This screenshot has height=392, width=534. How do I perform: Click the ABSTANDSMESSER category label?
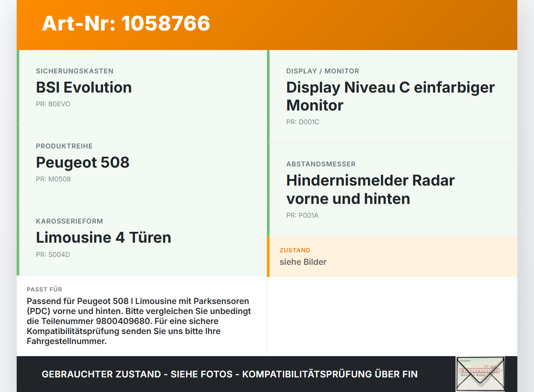321,164
